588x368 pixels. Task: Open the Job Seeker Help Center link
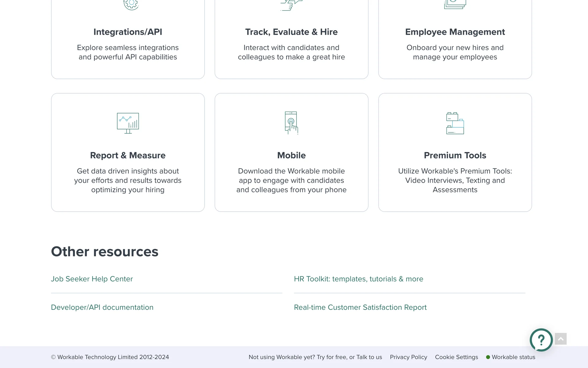92,279
